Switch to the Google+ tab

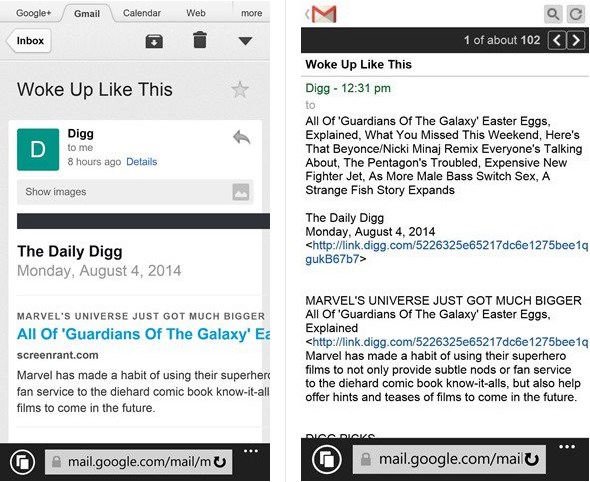coord(33,13)
